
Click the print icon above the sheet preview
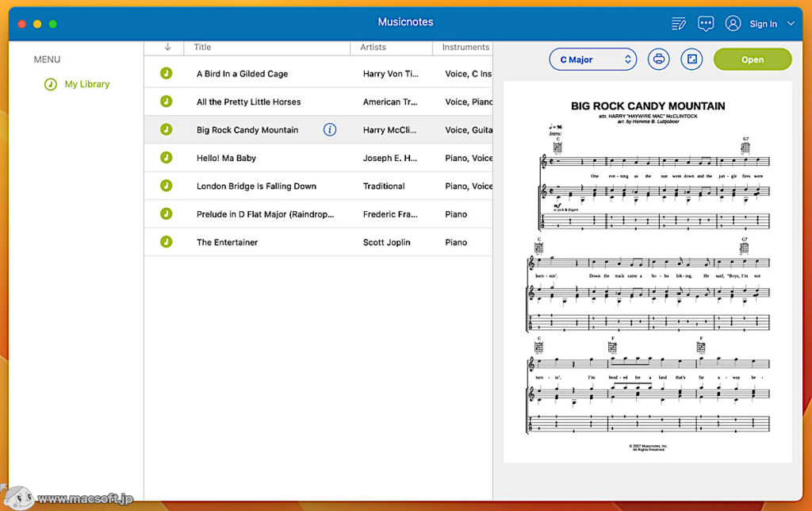[x=658, y=60]
